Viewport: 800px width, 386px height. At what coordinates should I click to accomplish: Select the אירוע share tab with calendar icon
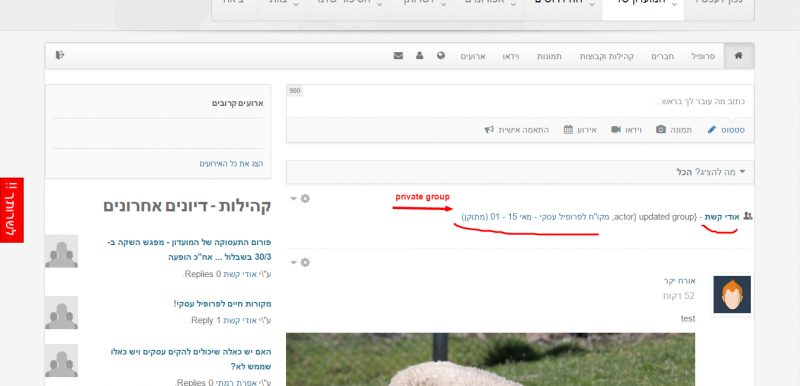(x=580, y=130)
